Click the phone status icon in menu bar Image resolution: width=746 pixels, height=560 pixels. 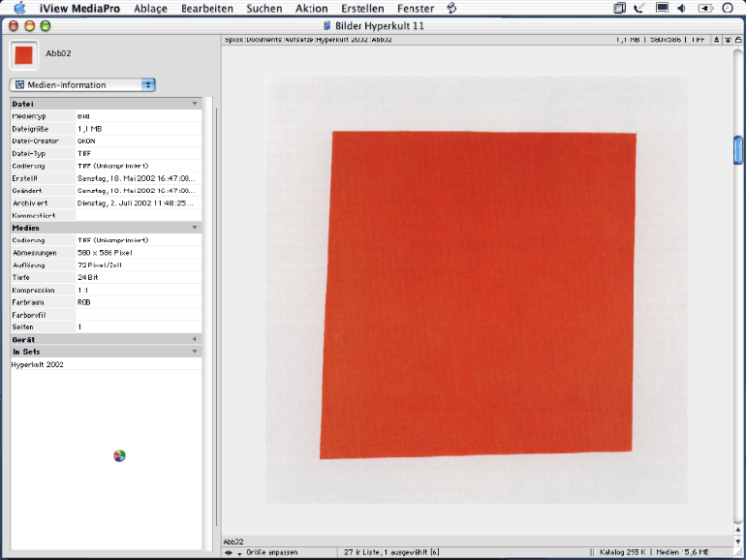pyautogui.click(x=639, y=9)
